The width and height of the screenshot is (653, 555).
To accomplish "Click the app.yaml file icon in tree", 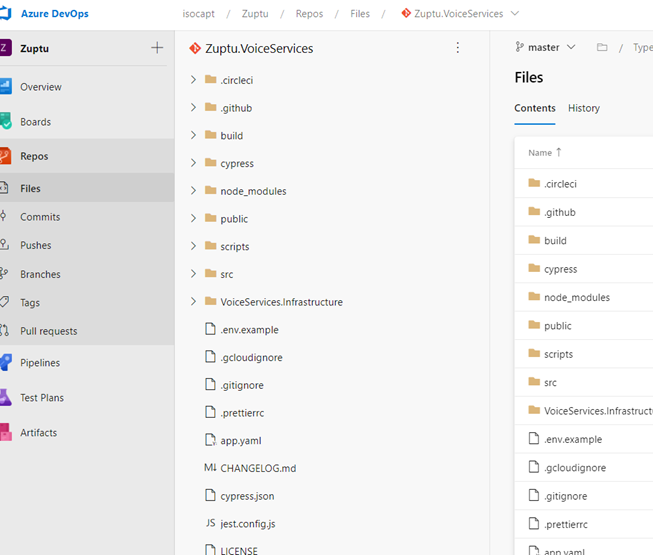I will coord(210,440).
